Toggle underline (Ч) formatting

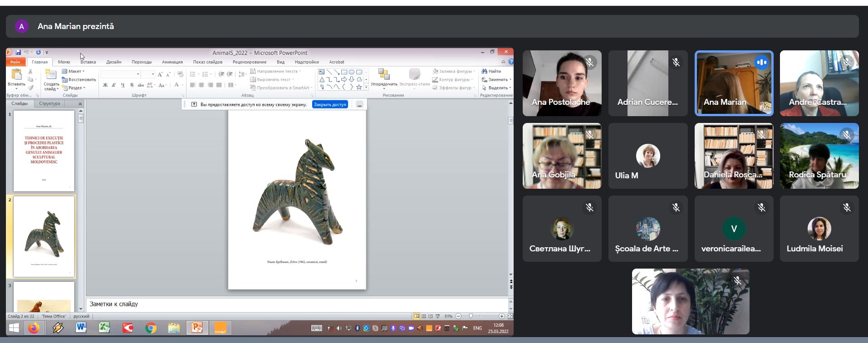coord(123,85)
